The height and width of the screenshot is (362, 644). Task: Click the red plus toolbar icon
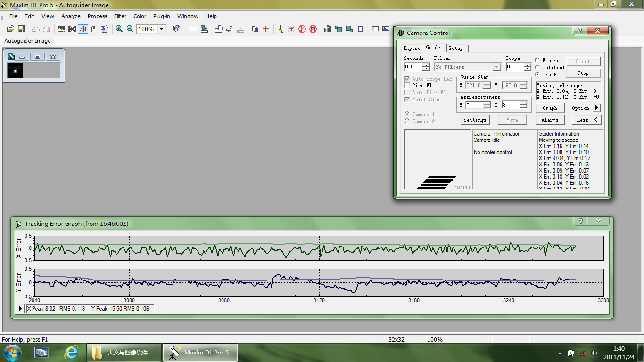point(266,29)
